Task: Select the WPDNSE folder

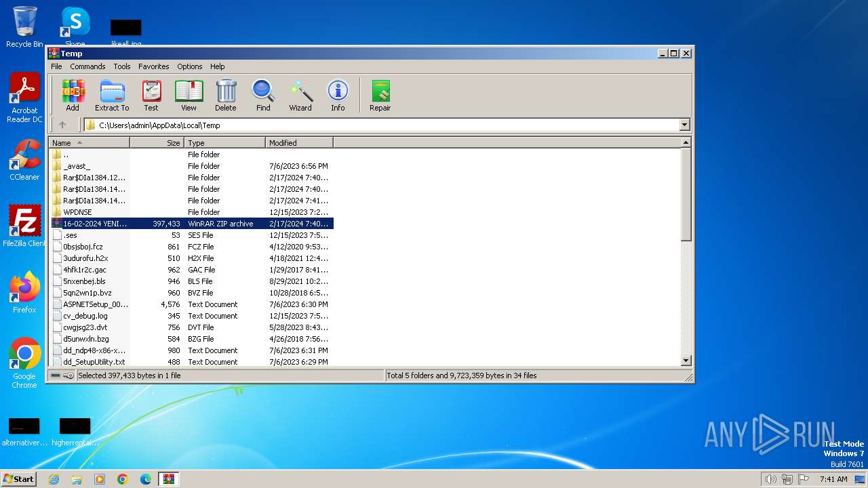Action: tap(191, 212)
